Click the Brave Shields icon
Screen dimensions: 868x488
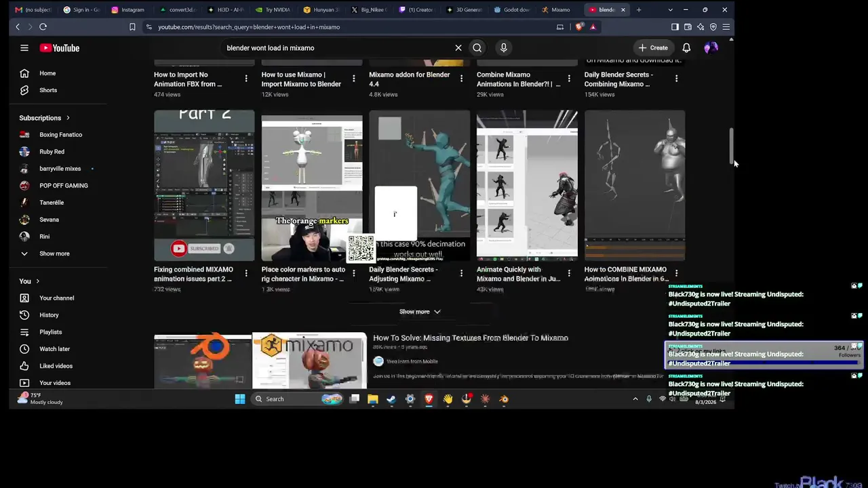coord(579,27)
